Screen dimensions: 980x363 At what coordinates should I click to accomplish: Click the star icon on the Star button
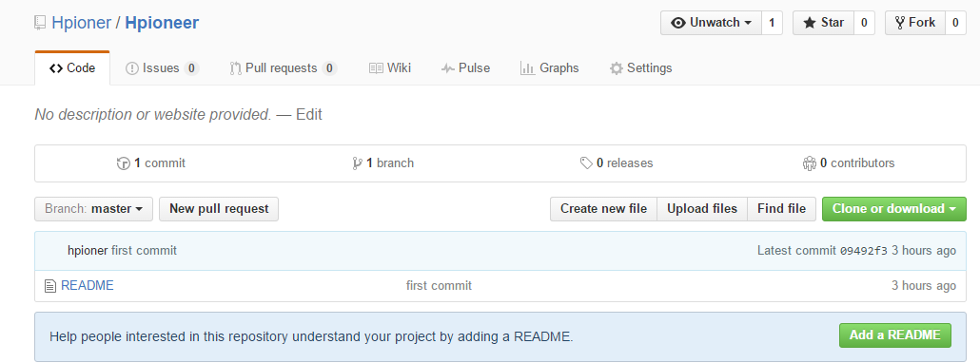point(810,23)
